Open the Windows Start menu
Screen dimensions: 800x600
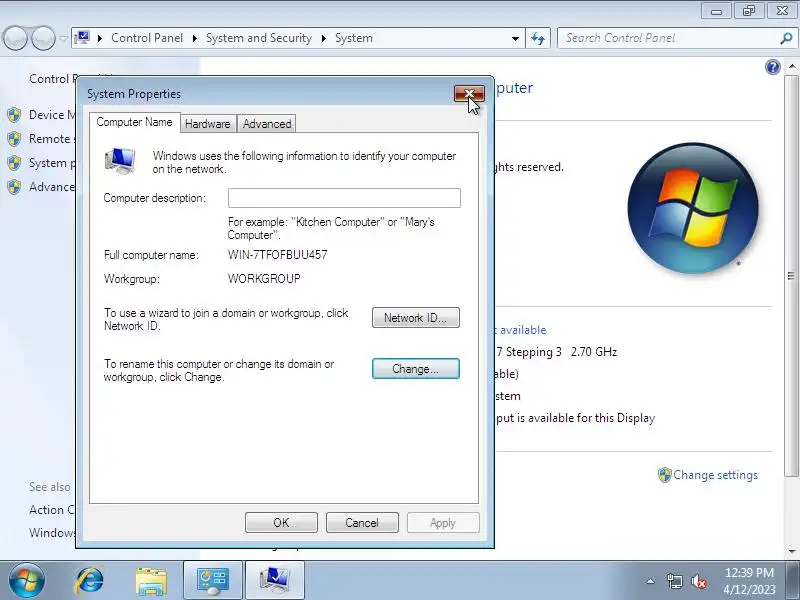[x=27, y=581]
